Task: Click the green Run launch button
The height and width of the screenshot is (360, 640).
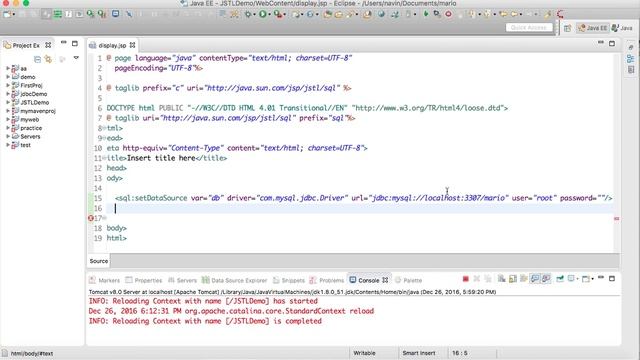Action: pos(263,14)
